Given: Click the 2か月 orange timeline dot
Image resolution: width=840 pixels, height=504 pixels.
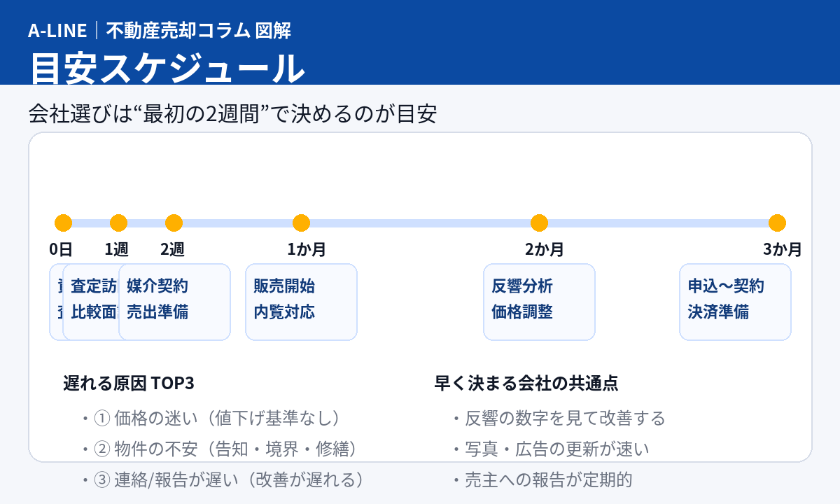Looking at the screenshot, I should pos(539,223).
